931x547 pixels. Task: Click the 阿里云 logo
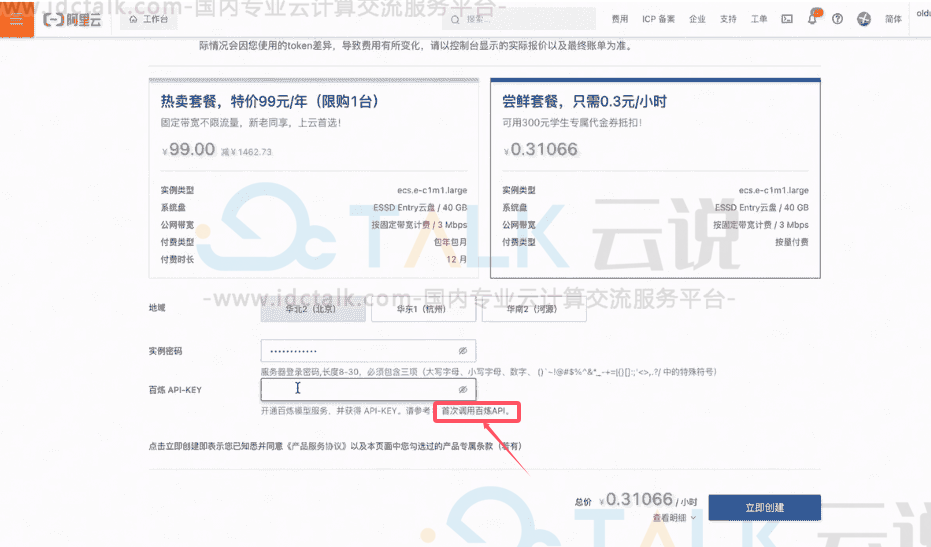(72, 20)
